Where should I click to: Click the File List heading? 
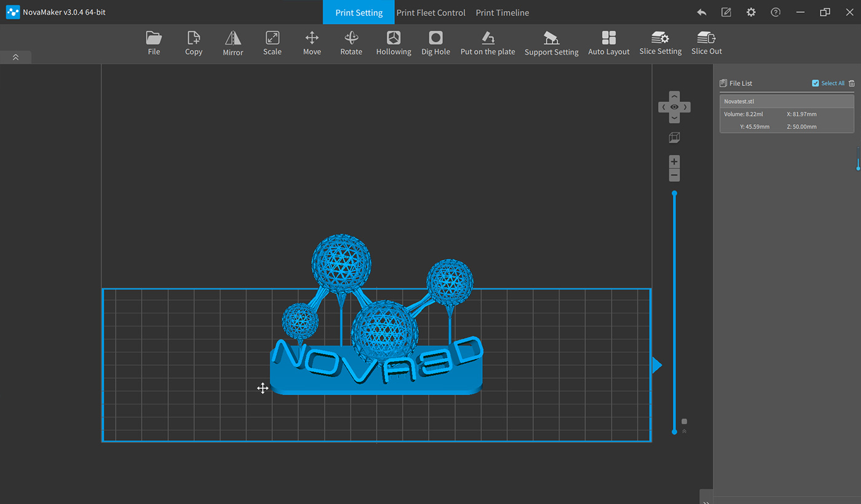pos(741,83)
